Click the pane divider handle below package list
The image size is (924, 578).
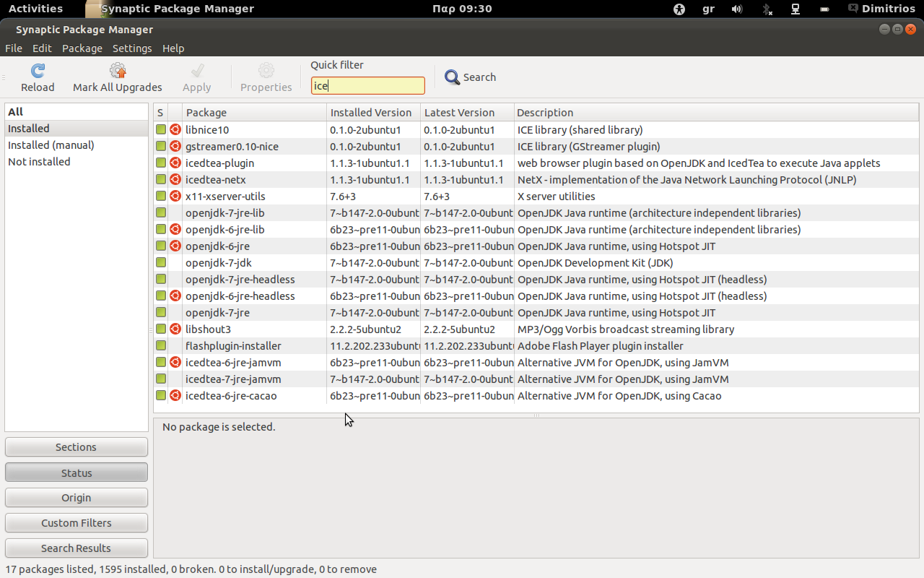click(536, 415)
